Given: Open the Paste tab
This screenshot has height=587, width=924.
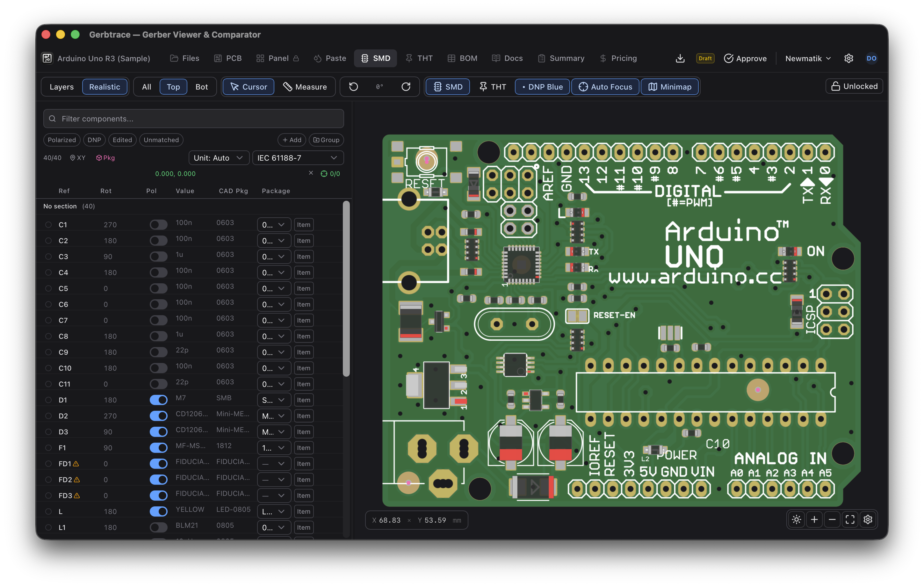Looking at the screenshot, I should tap(330, 58).
